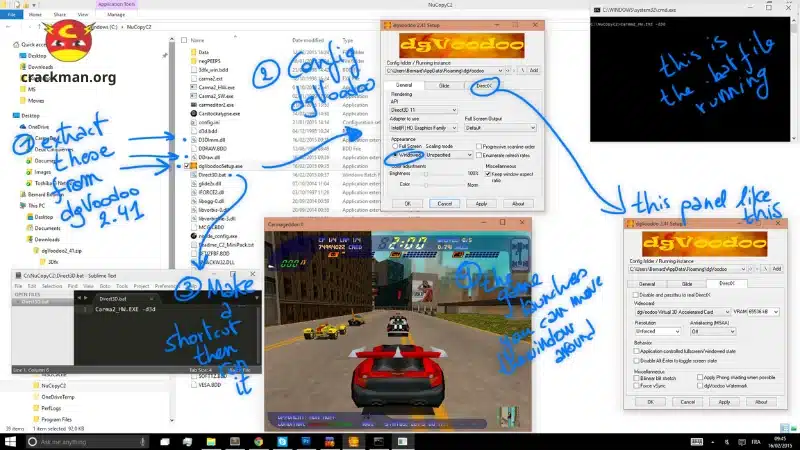Screen dimensions: 800x450
Task: Open Sublime Text's Find menu
Action: click(x=72, y=286)
